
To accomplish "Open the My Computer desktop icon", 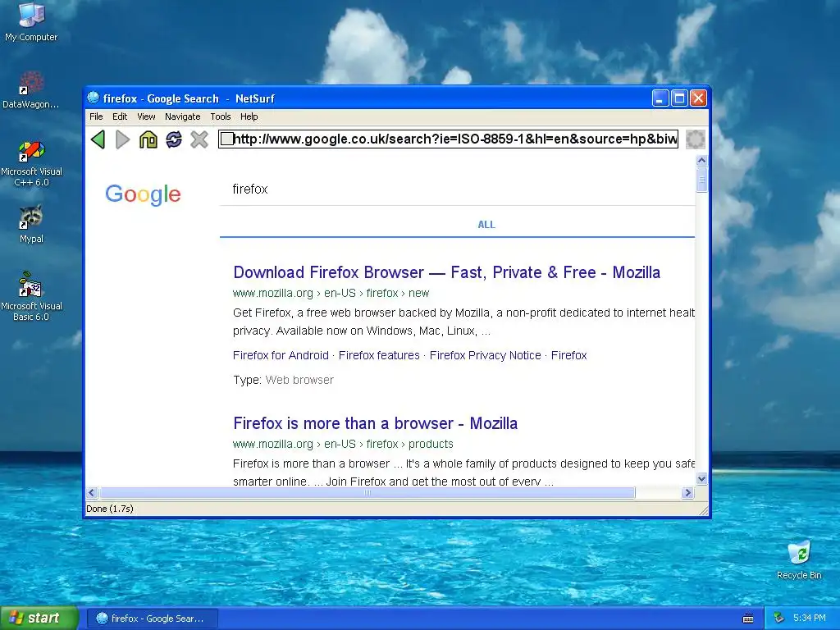I will click(31, 22).
